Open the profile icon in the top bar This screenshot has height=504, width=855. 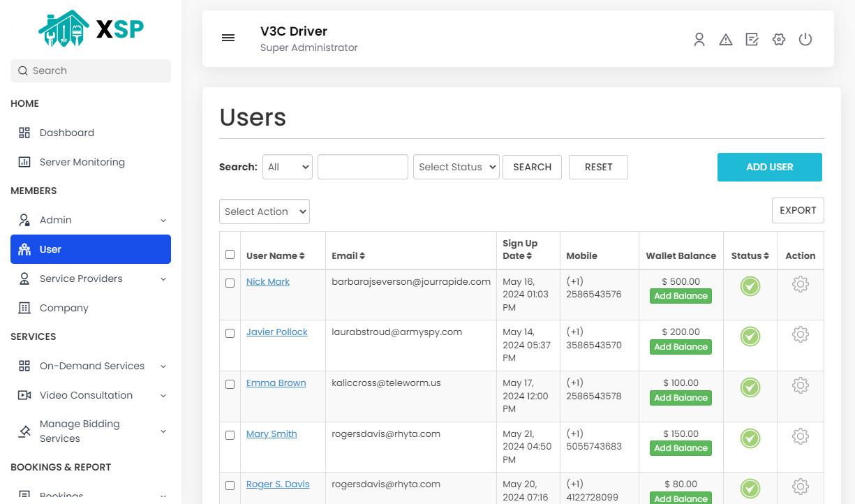699,40
